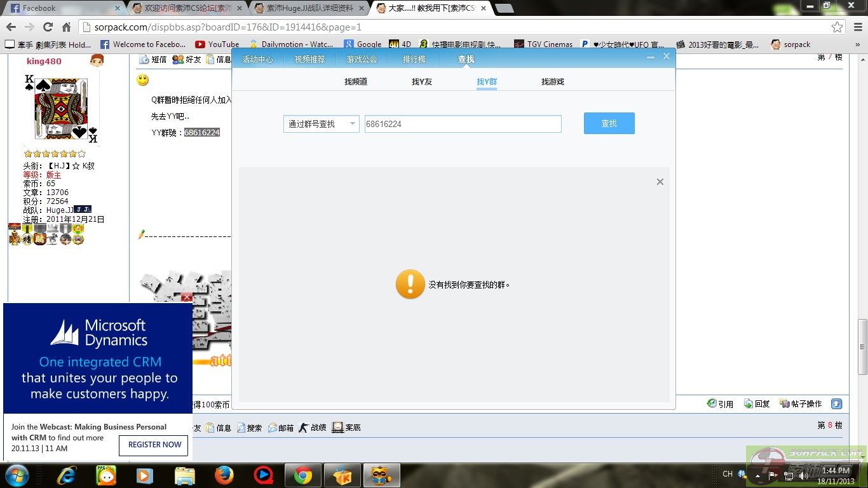Open the 通过群号查找 search mode dropdown
Screen dimensions: 868x488
click(x=321, y=123)
